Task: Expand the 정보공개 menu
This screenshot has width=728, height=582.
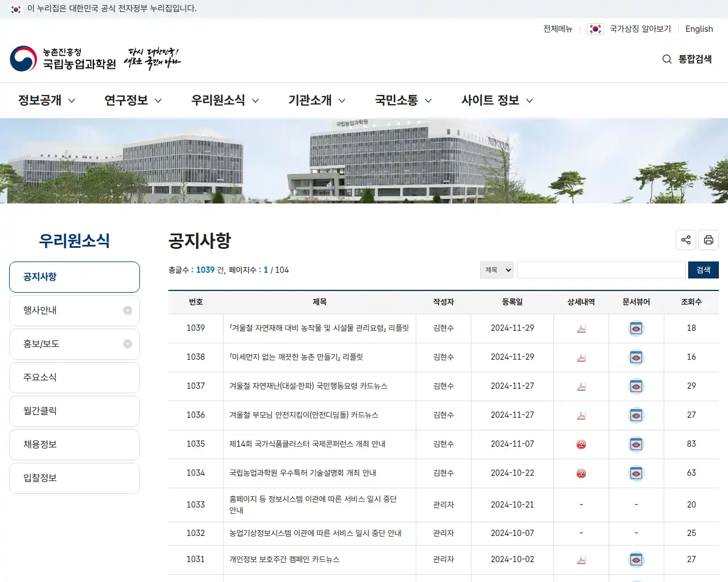Action: coord(47,101)
